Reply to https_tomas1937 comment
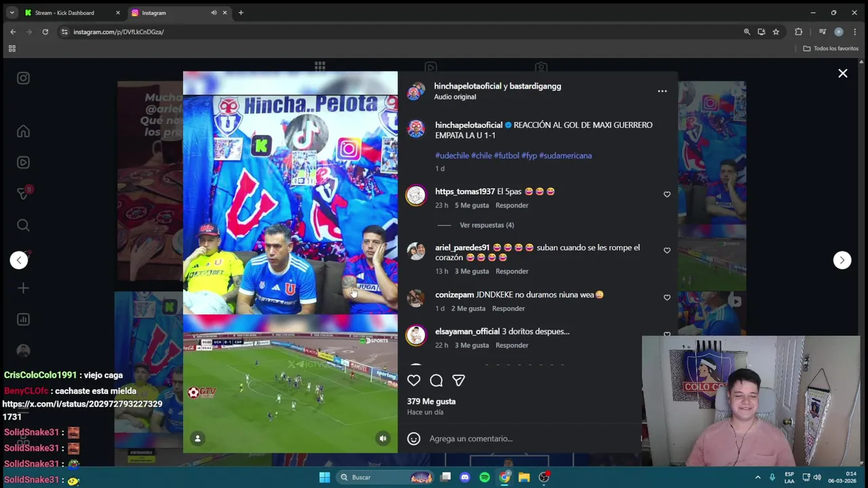 (x=511, y=205)
